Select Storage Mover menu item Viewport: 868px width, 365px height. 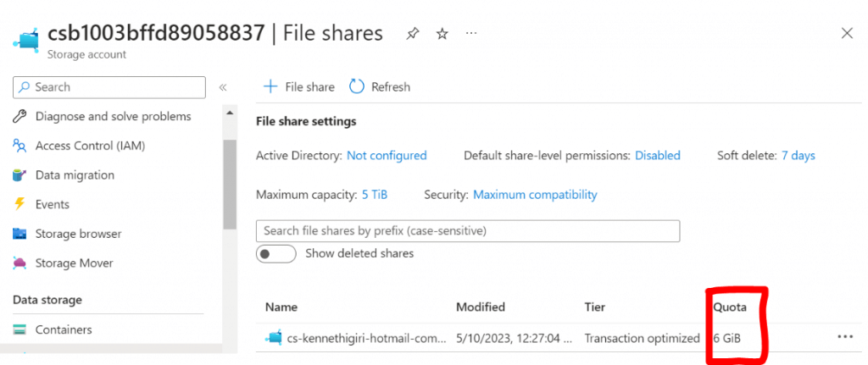tap(74, 263)
